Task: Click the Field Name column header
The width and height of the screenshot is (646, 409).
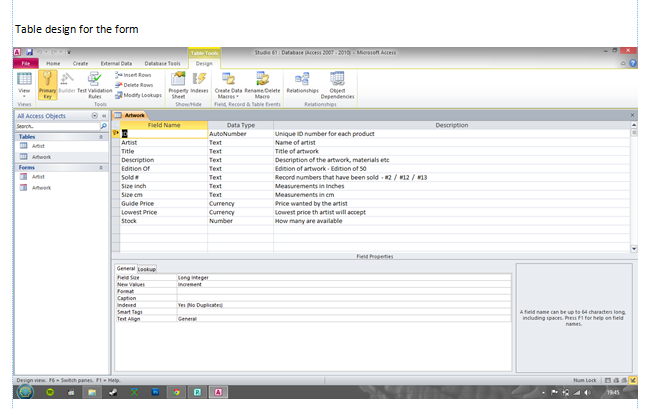Action: click(164, 125)
